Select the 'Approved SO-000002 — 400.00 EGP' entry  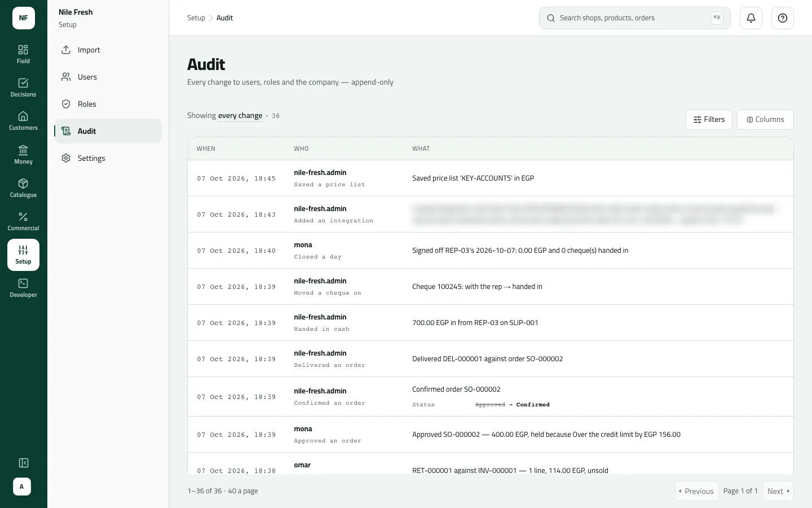(x=491, y=435)
